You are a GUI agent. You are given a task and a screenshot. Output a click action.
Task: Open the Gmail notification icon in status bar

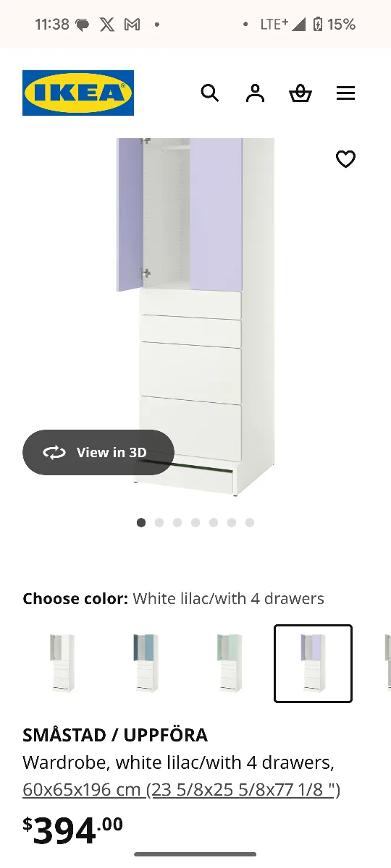point(132,25)
